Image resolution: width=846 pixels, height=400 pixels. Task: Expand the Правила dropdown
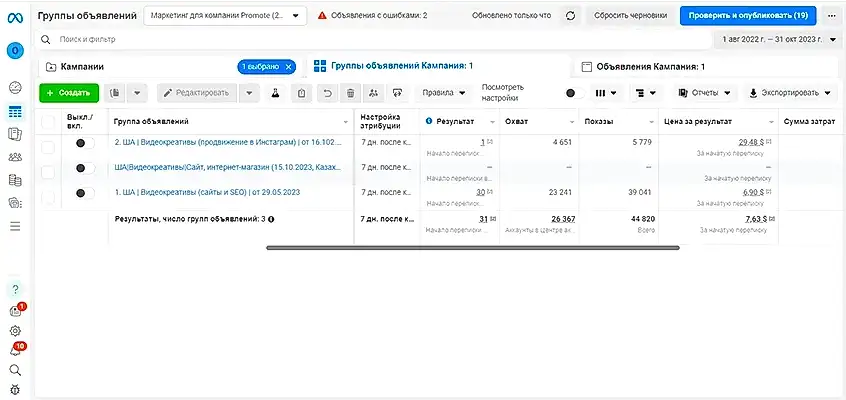tap(445, 93)
